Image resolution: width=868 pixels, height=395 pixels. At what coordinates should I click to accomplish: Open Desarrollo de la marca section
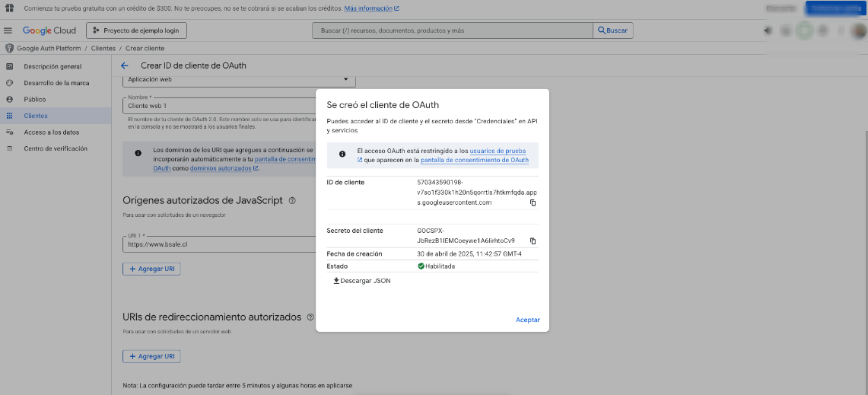(x=56, y=83)
